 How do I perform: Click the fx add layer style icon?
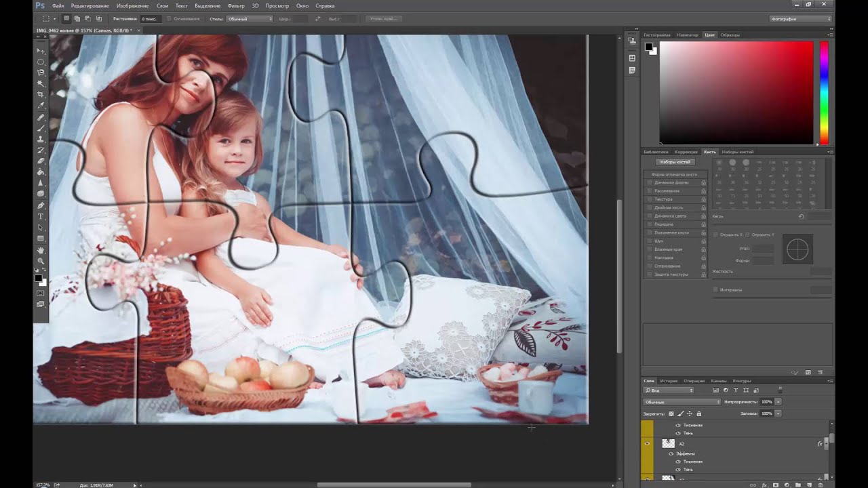764,485
